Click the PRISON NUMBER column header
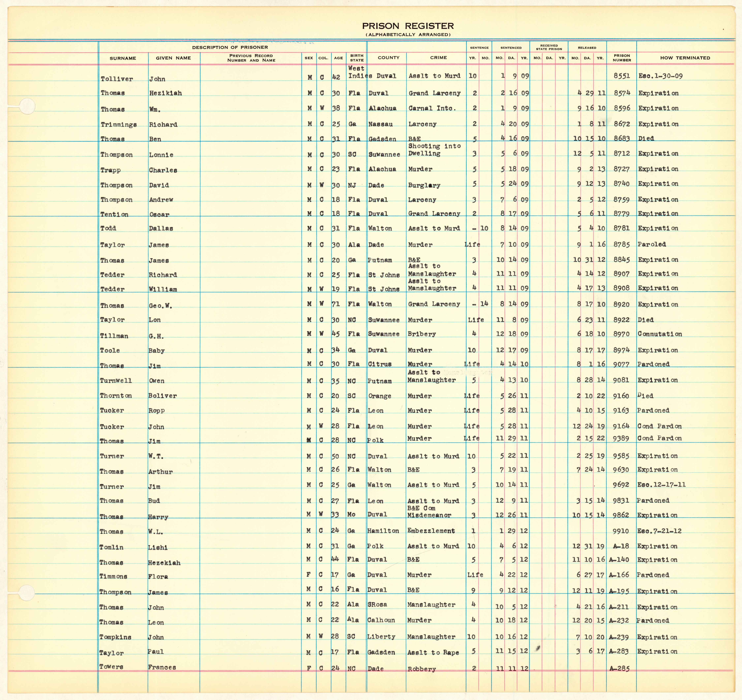Image resolution: width=742 pixels, height=700 pixels. point(622,58)
